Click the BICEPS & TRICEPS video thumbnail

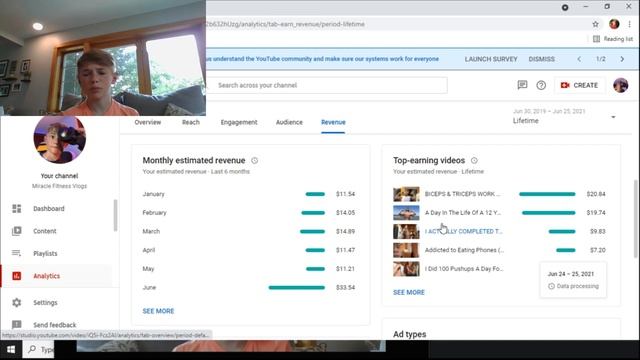pyautogui.click(x=406, y=194)
